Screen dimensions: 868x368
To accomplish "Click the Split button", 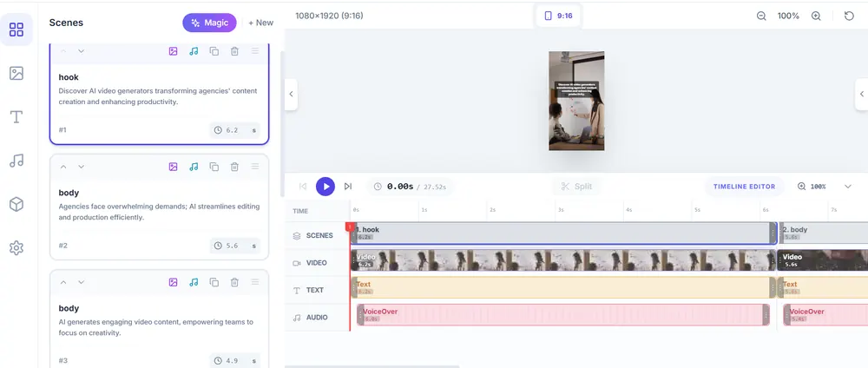I will pos(576,187).
